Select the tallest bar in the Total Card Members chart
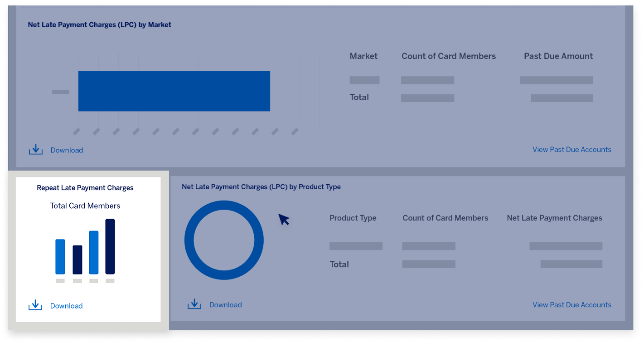The image size is (644, 343). click(109, 247)
